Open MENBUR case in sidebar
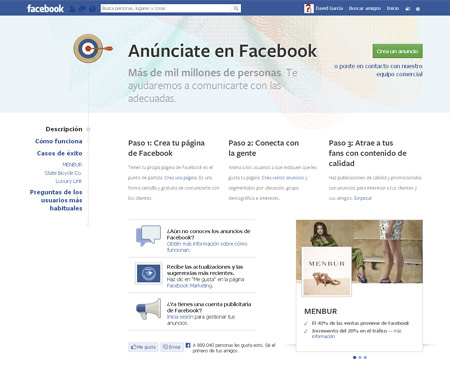Screen dimensions: 450x367 coord(72,165)
